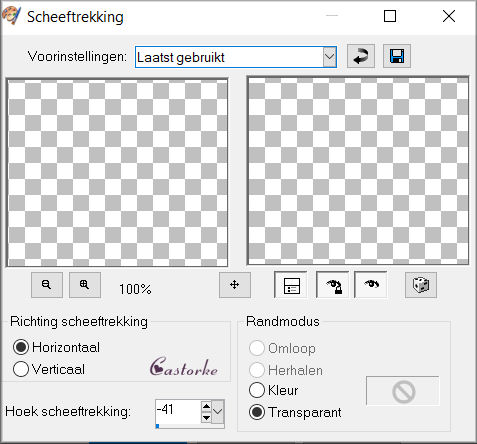Save preset with the floppy disk icon
477x444 pixels.
click(x=397, y=56)
